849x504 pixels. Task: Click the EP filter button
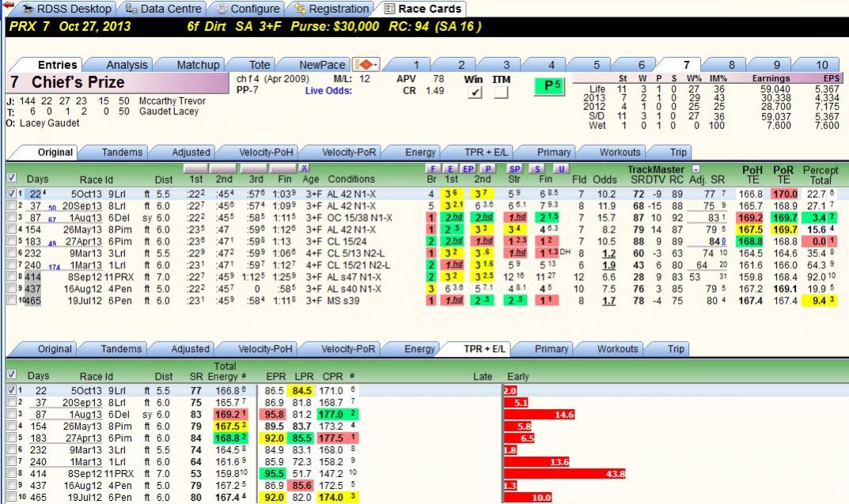coord(468,169)
